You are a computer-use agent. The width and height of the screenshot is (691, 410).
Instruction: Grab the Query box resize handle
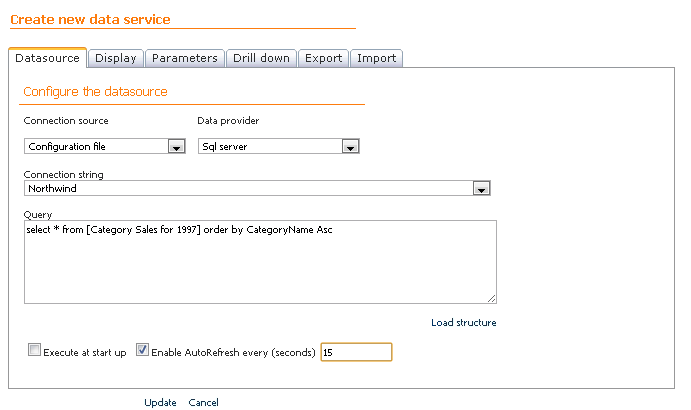pyautogui.click(x=492, y=298)
